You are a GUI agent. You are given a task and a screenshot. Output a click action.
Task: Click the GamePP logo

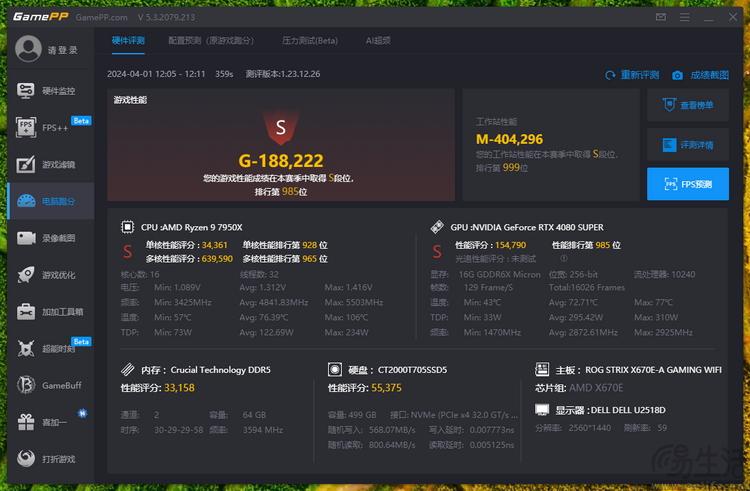pos(41,17)
